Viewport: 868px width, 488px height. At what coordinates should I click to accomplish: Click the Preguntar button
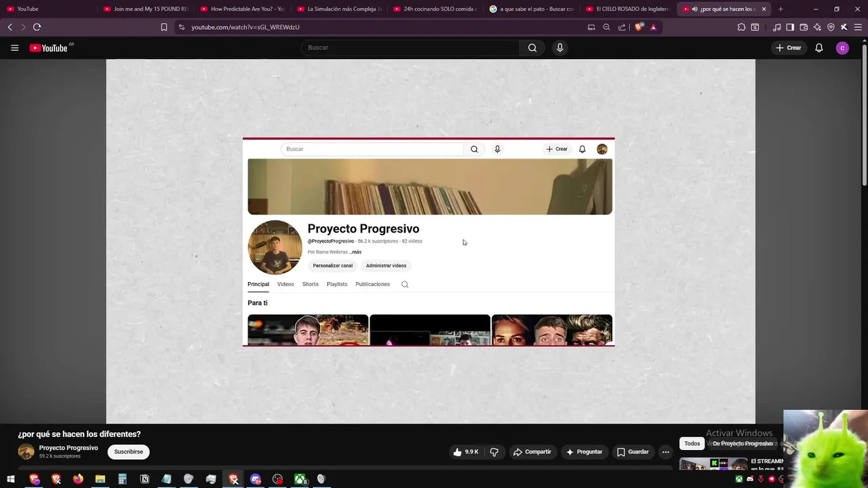coord(584,452)
